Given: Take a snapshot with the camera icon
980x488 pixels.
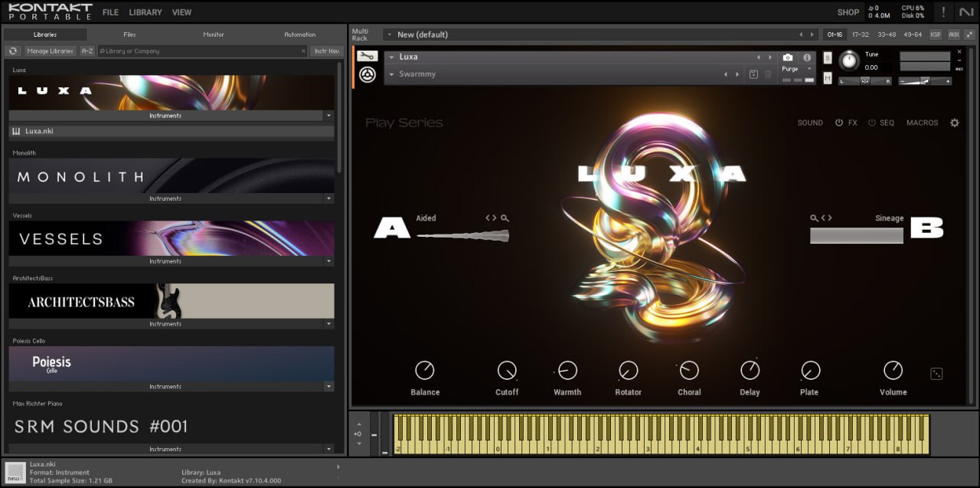Looking at the screenshot, I should pos(788,57).
